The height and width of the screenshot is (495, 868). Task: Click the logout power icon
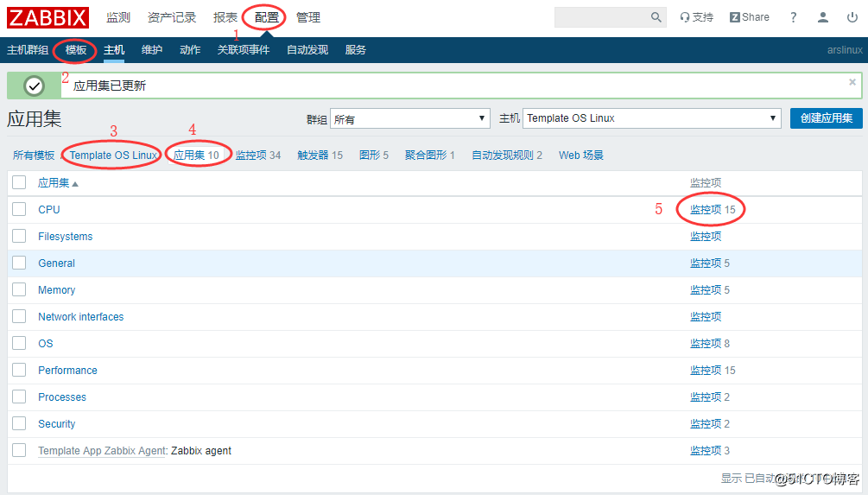click(852, 17)
